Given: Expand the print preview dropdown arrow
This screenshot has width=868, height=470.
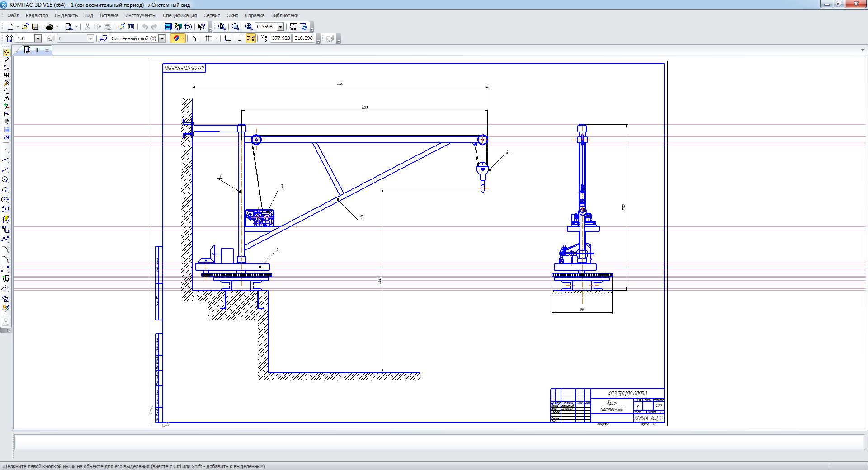Looking at the screenshot, I should click(76, 27).
